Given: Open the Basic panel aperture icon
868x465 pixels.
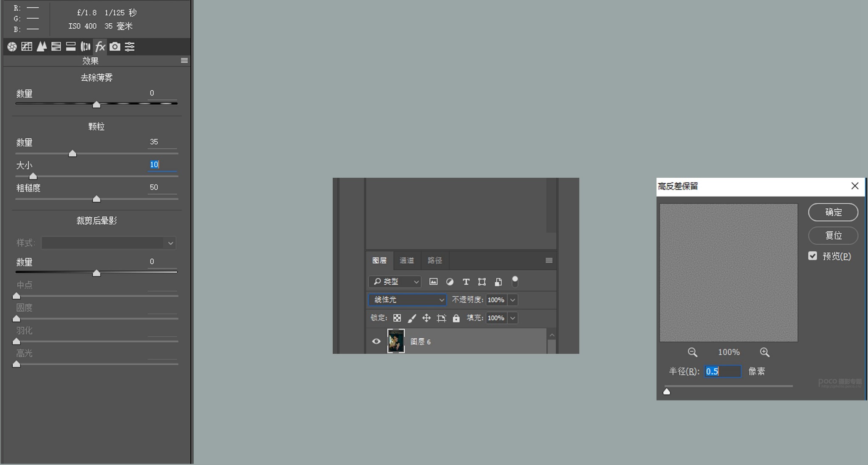Looking at the screenshot, I should (12, 47).
